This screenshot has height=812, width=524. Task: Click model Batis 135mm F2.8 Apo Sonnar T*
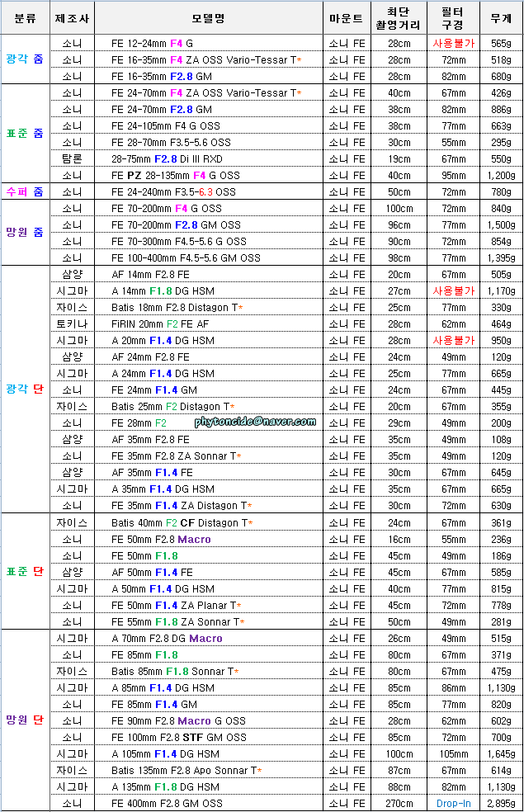186,771
